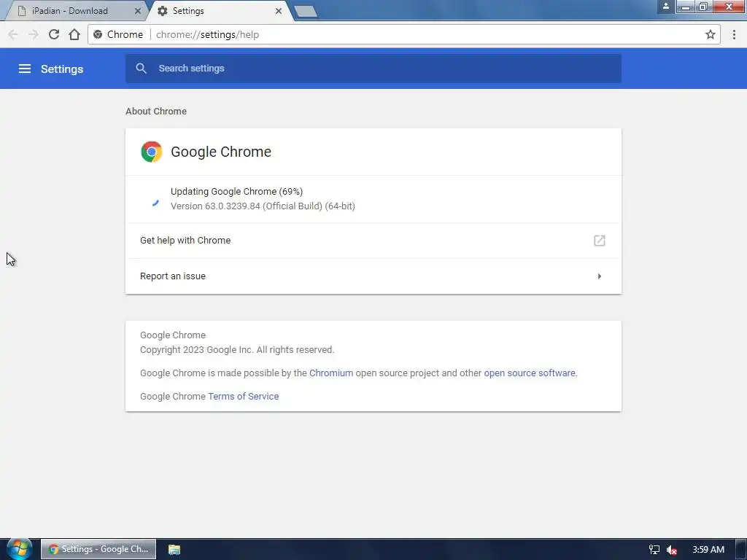This screenshot has height=560, width=747.
Task: Click the Updating Google Chrome (69%) text
Action: [x=237, y=192]
